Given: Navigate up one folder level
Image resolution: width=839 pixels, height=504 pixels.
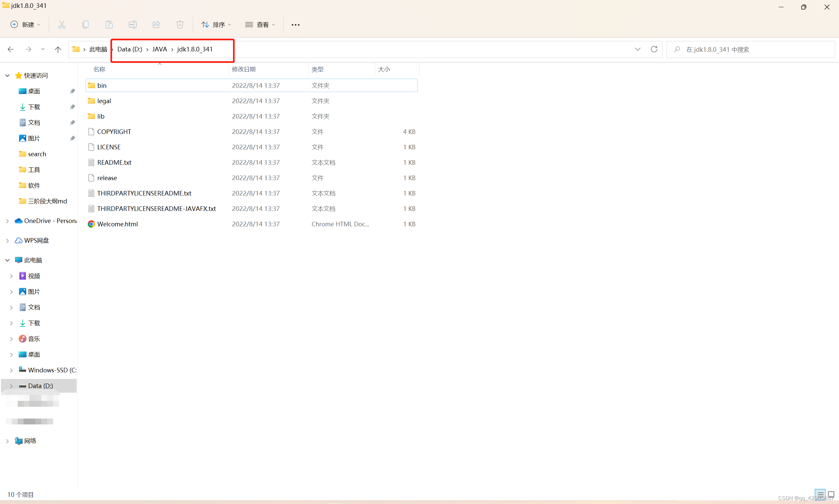Looking at the screenshot, I should (x=57, y=49).
